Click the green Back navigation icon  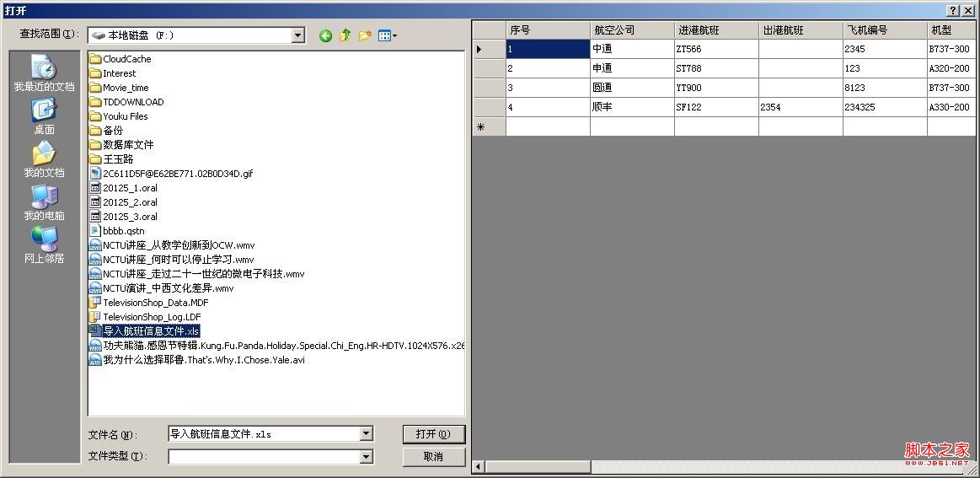325,35
